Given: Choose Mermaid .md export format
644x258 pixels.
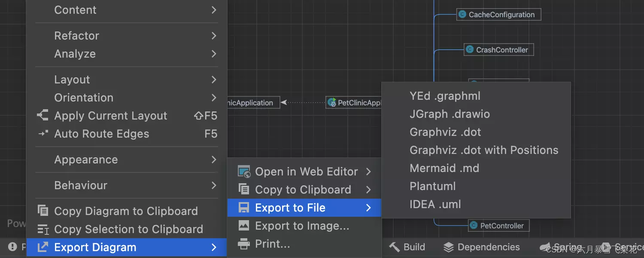Looking at the screenshot, I should pos(476,168).
